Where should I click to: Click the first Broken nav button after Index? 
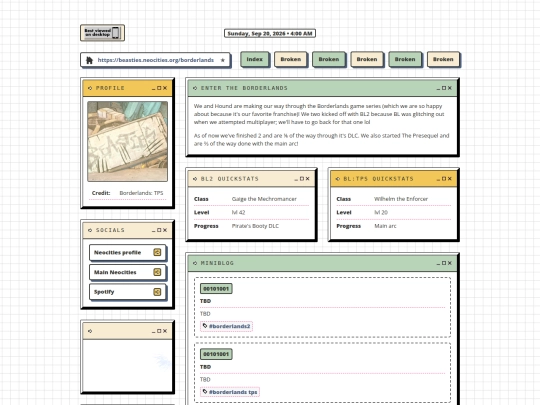[x=291, y=59]
